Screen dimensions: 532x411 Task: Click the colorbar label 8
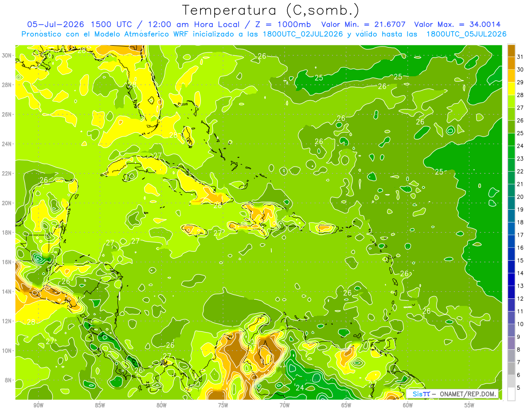point(519,350)
